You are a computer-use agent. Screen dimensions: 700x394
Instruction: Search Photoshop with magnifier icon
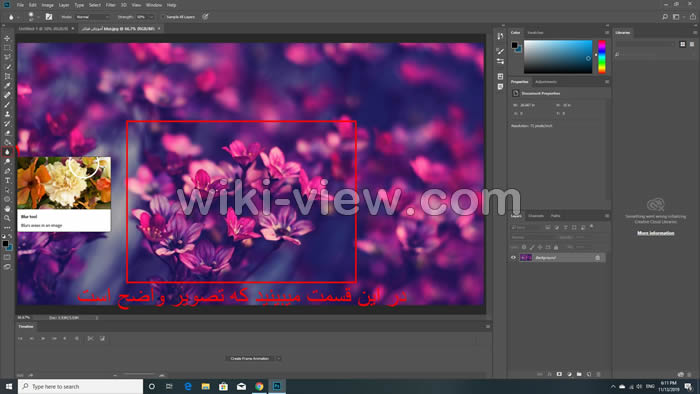(665, 17)
